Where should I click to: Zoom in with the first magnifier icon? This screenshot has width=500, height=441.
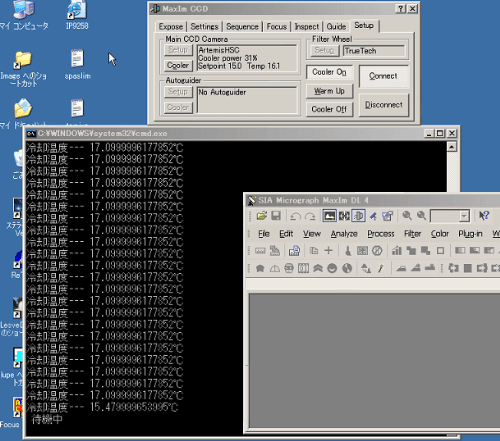coord(407,216)
